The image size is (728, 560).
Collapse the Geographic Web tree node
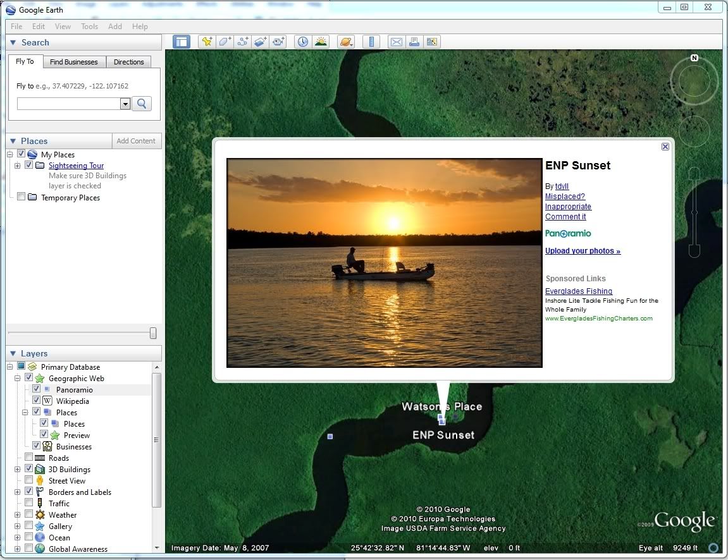(17, 378)
